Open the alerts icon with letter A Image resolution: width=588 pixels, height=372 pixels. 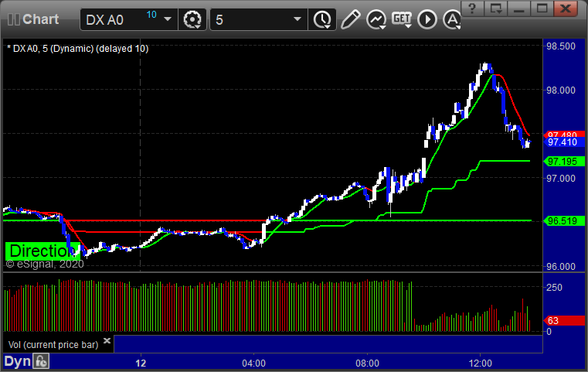point(451,19)
